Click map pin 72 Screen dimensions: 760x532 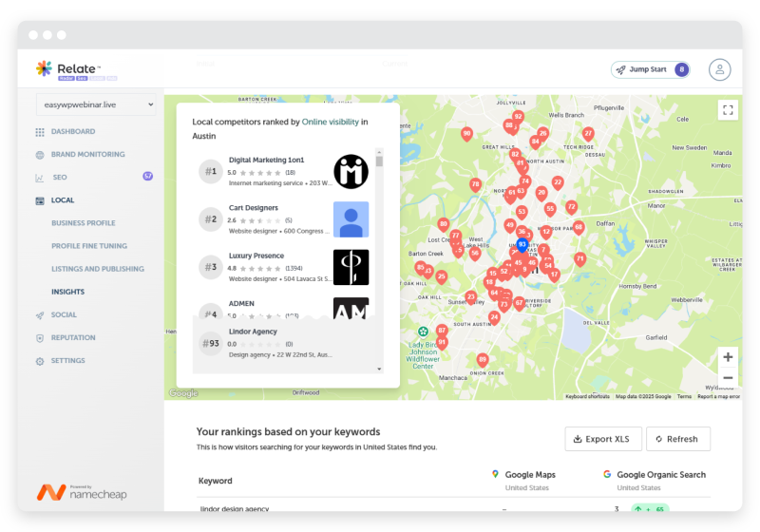pyautogui.click(x=572, y=207)
